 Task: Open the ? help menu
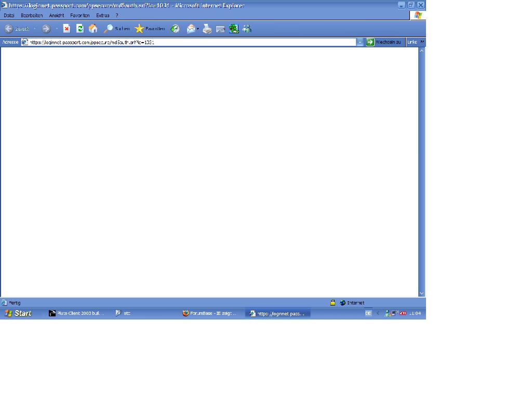117,15
